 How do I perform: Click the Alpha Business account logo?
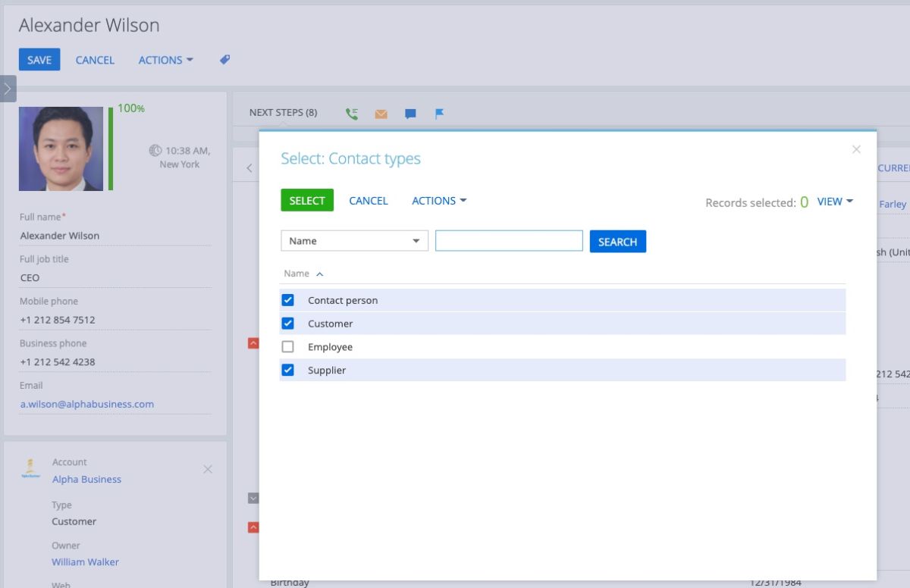(30, 469)
